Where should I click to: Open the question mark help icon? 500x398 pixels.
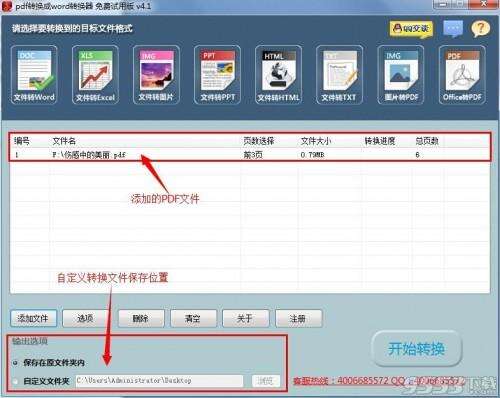(x=480, y=29)
